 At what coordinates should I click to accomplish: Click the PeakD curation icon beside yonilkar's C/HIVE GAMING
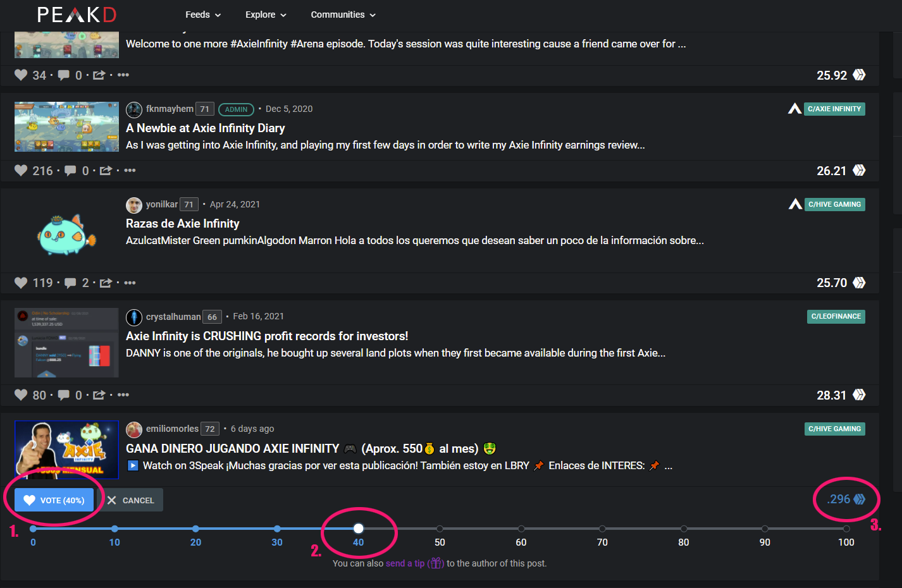tap(796, 204)
